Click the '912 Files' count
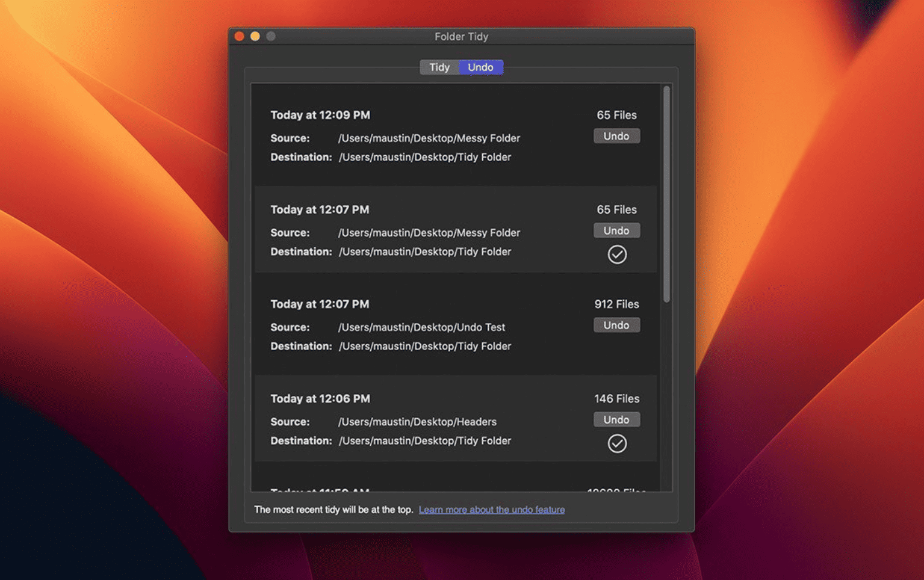 pos(617,304)
